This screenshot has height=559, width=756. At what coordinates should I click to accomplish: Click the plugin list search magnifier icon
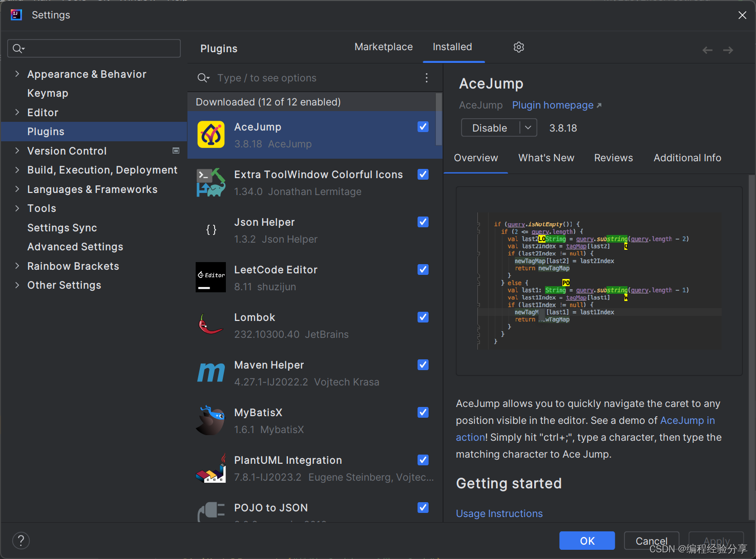[203, 78]
